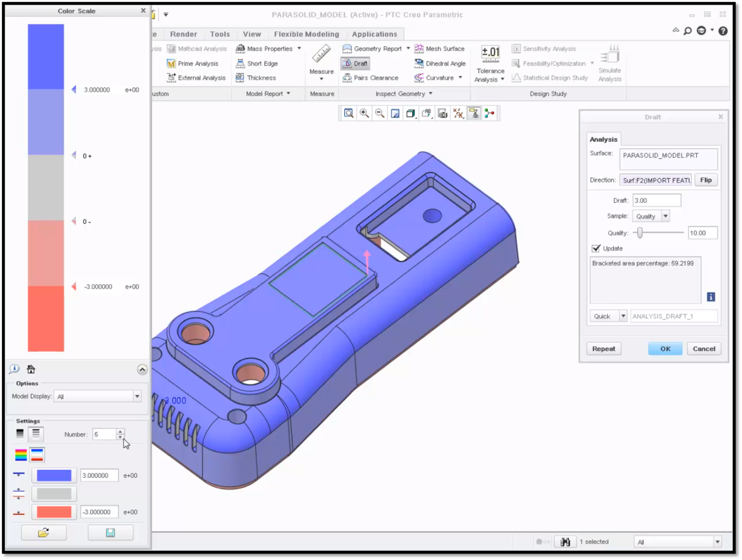Viewport: 742px width, 560px height.
Task: Click the Number stepper up arrow
Action: [120, 431]
